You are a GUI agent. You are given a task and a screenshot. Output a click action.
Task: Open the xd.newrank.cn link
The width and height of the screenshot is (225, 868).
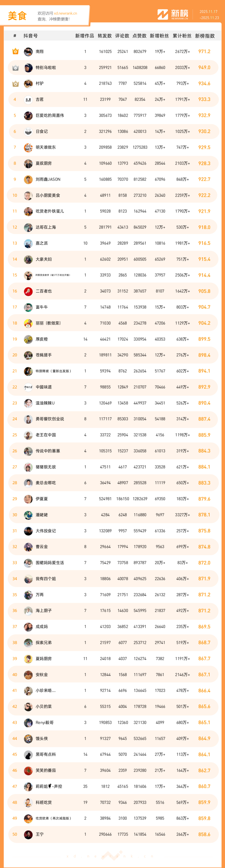coord(65,14)
